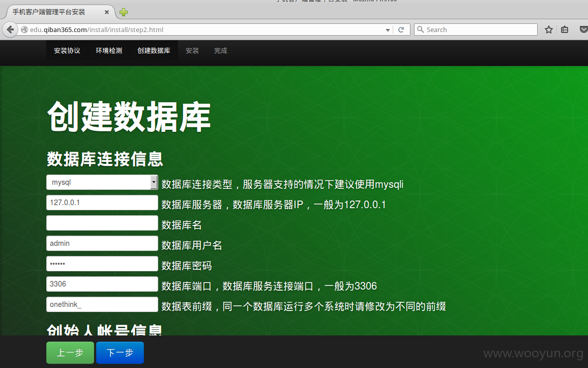The height and width of the screenshot is (368, 588).
Task: Select the 手机客户端管理平台安装 browser tab
Action: [x=59, y=12]
